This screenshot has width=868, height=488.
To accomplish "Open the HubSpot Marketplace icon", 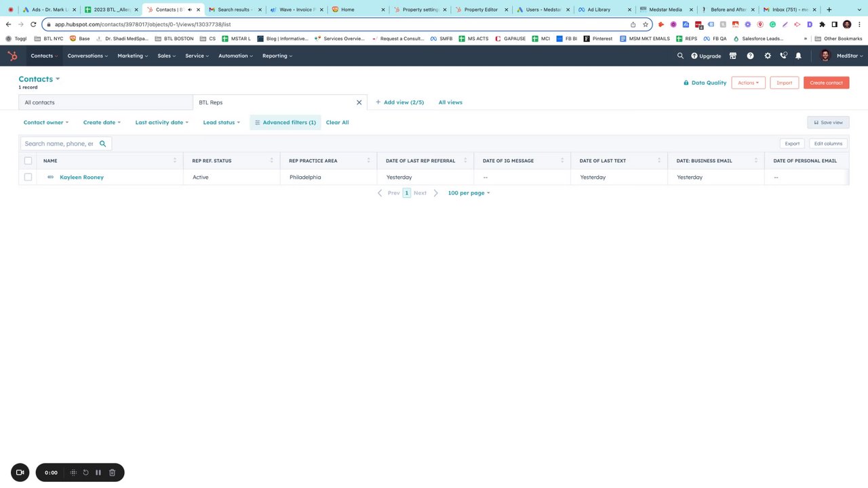I will tap(734, 56).
